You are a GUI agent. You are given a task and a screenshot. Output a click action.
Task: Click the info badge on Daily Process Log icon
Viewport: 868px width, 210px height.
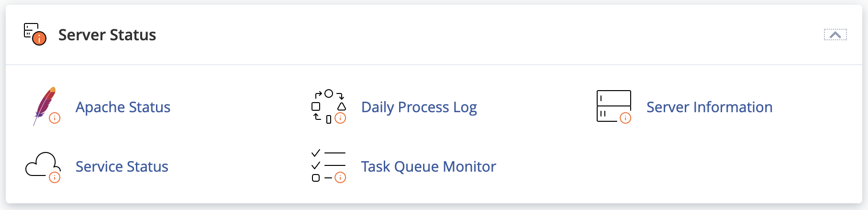340,118
